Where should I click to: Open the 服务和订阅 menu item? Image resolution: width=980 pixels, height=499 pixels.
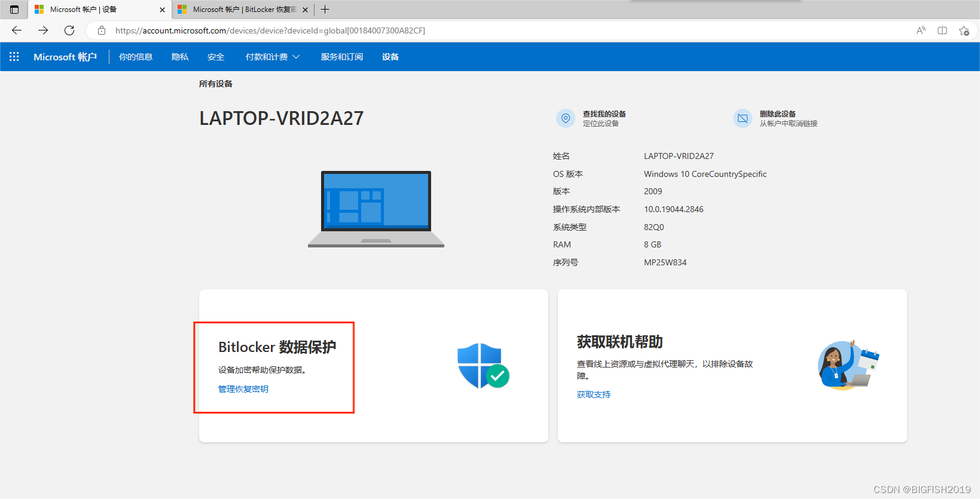tap(342, 57)
